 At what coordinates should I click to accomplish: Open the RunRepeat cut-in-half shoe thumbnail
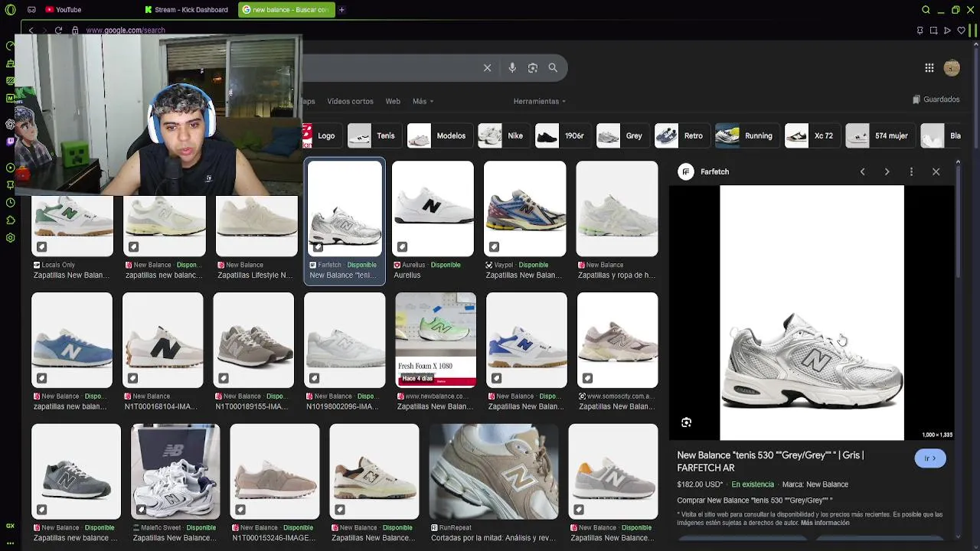click(x=494, y=471)
